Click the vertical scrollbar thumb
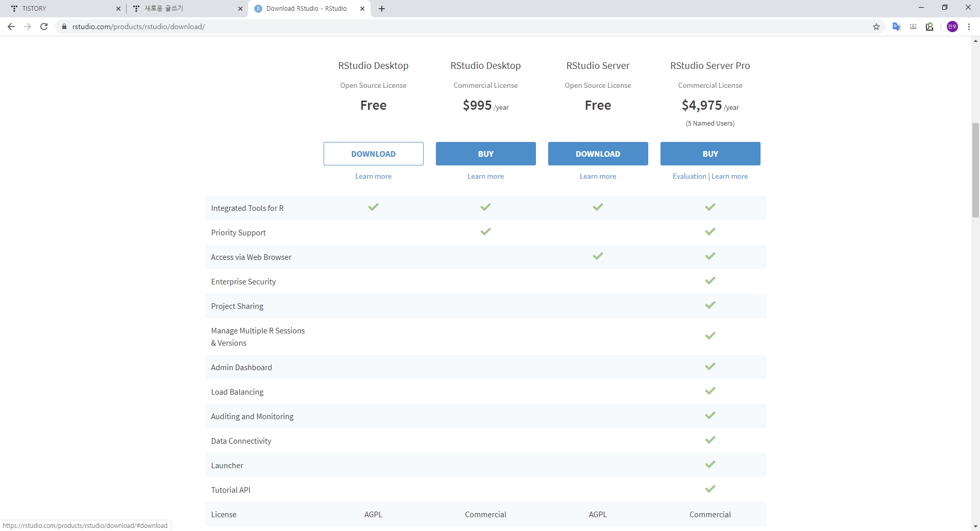 [975, 170]
